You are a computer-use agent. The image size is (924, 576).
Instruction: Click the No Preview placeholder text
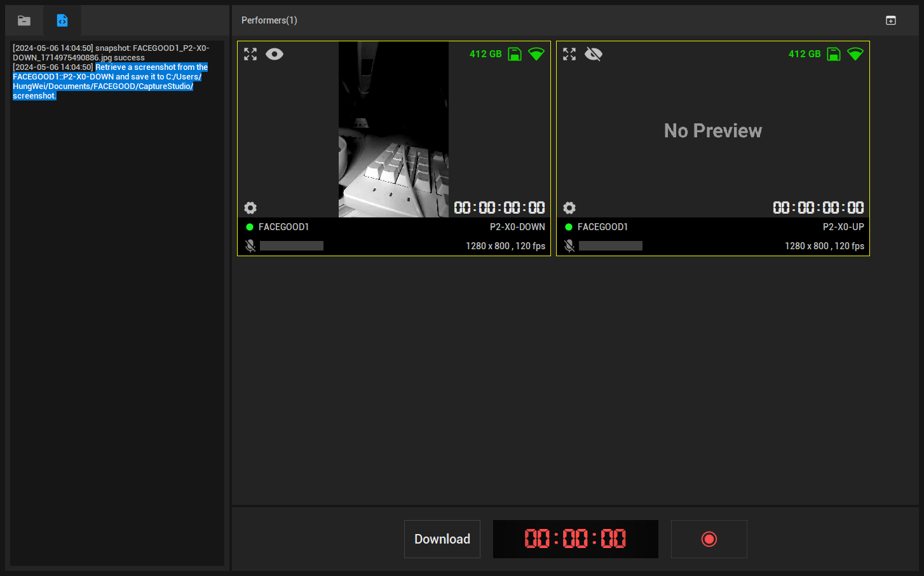coord(713,130)
